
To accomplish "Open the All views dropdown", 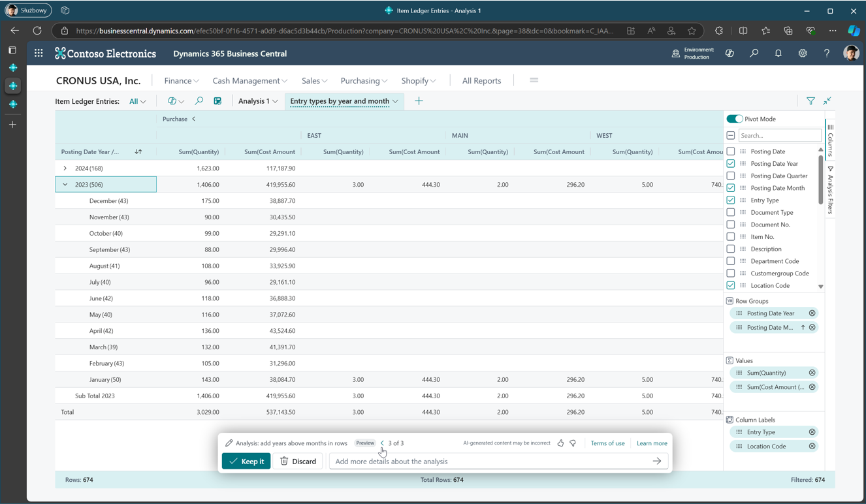I will 138,101.
